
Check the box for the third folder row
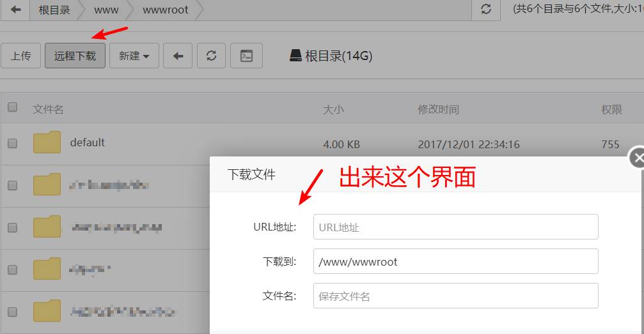[13, 227]
